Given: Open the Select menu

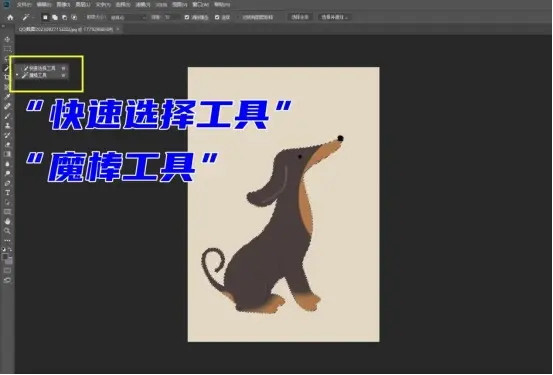Looking at the screenshot, I should point(123,5).
